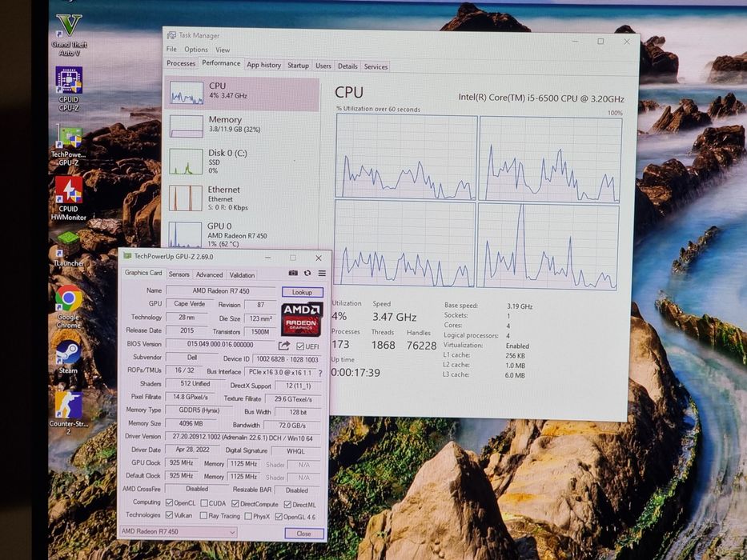Select CPU usage thumbnail in sidebar
This screenshot has width=747, height=560.
pos(187,93)
